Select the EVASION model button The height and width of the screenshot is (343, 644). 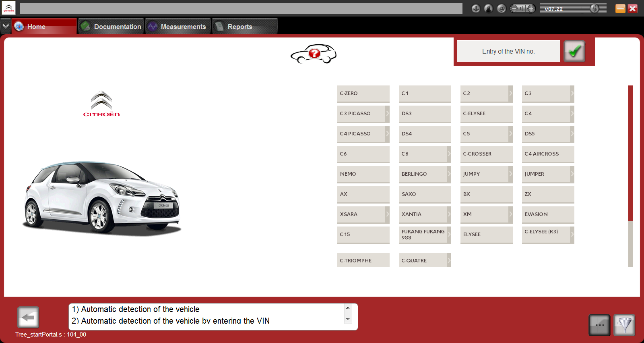[x=548, y=214]
